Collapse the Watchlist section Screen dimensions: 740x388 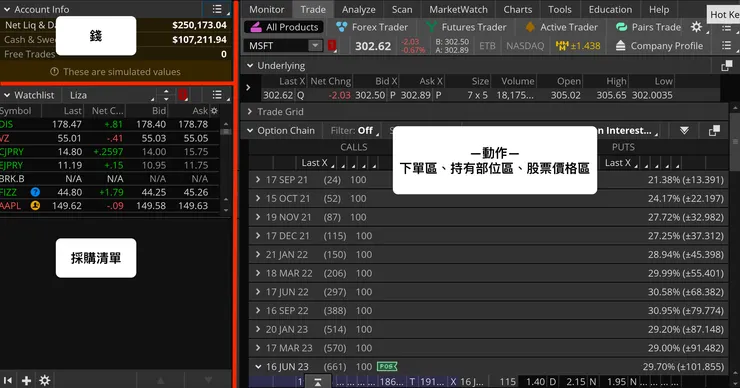(x=7, y=95)
